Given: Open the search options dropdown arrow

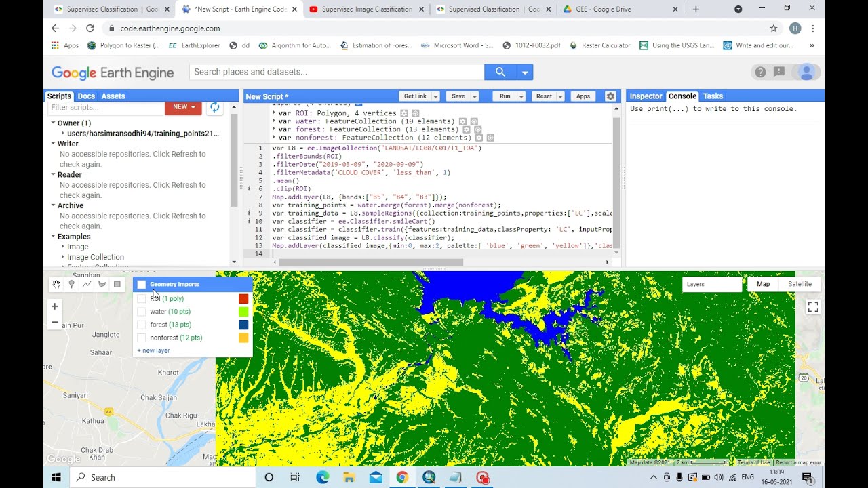Looking at the screenshot, I should (x=525, y=72).
